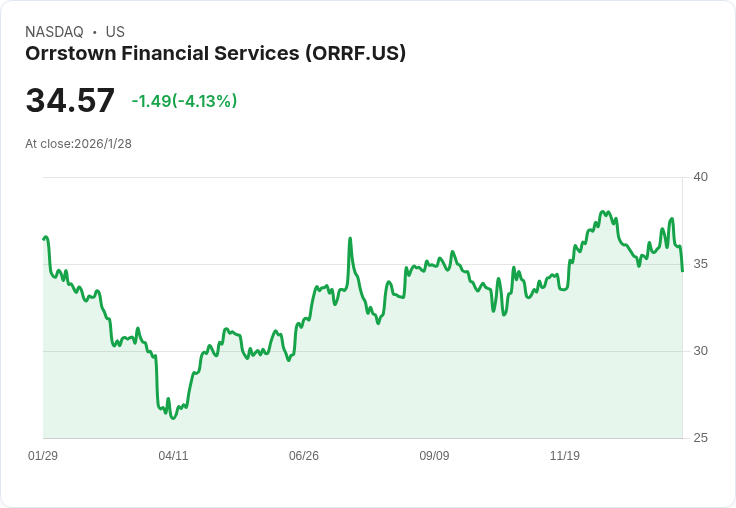Click the -1.49(-4.13%) price change
This screenshot has width=736, height=508.
[x=184, y=101]
